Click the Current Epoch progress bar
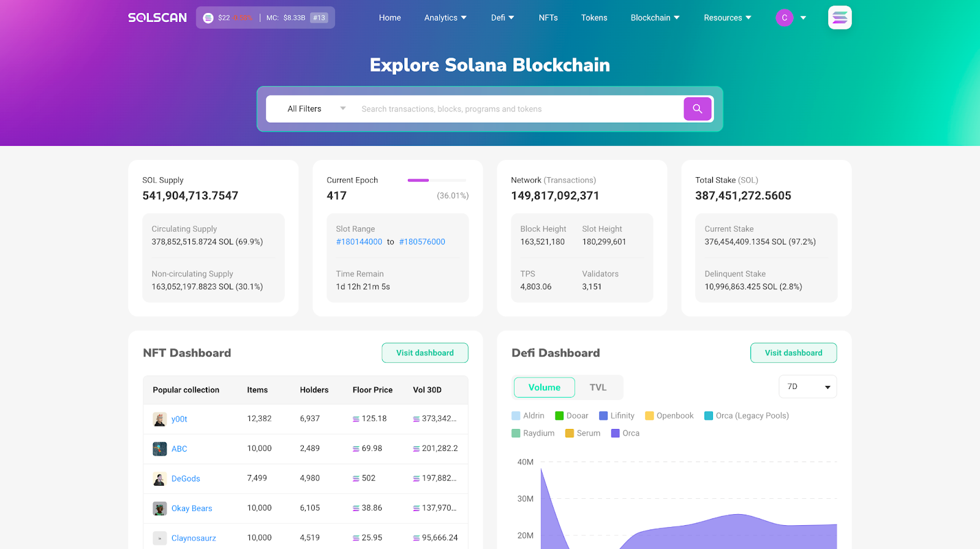Image resolution: width=980 pixels, height=549 pixels. (x=437, y=180)
